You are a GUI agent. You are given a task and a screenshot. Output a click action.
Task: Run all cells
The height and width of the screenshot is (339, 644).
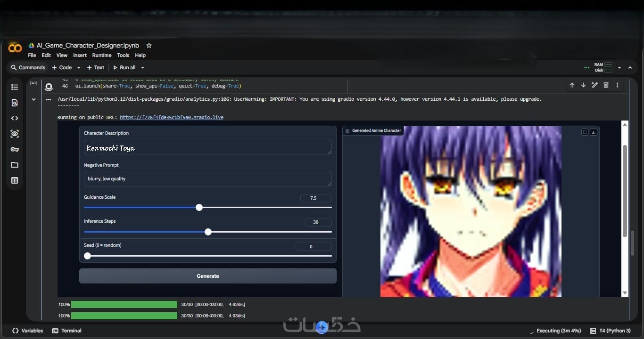124,68
